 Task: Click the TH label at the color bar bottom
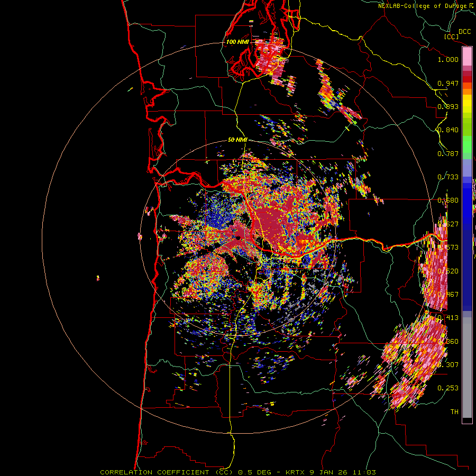click(454, 412)
